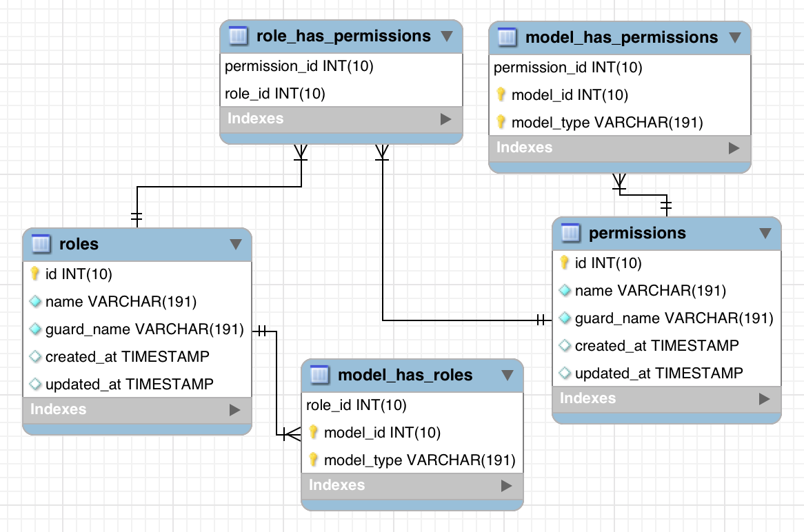The width and height of the screenshot is (804, 532).
Task: Click the role_has_permissions table icon
Action: (x=237, y=36)
